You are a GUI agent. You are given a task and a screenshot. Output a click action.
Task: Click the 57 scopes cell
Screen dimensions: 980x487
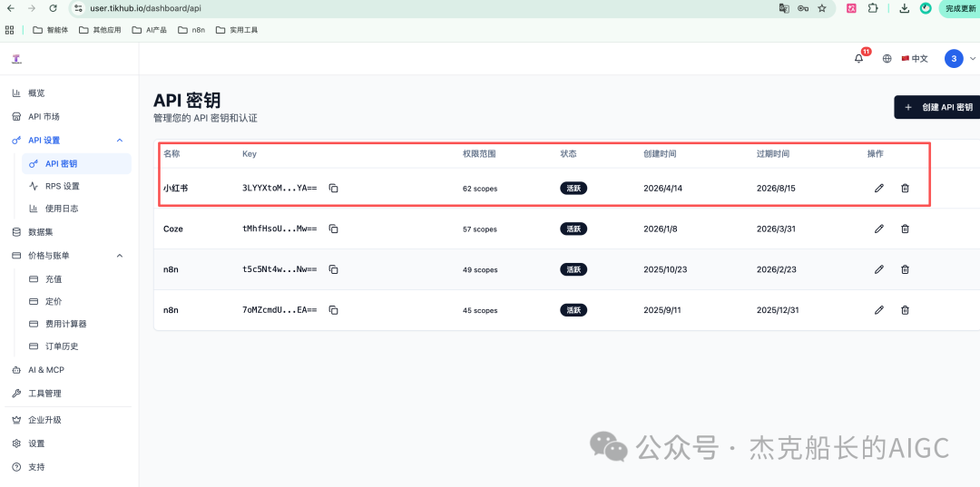[480, 229]
